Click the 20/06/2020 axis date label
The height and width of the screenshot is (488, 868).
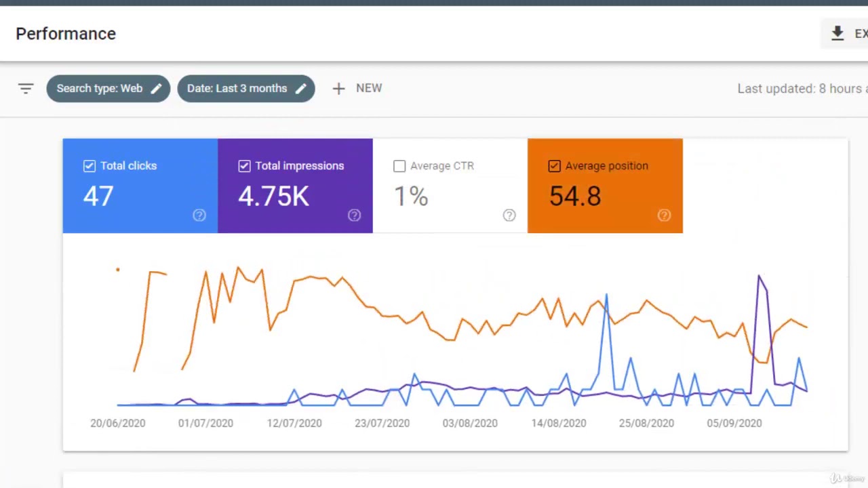[x=117, y=423]
